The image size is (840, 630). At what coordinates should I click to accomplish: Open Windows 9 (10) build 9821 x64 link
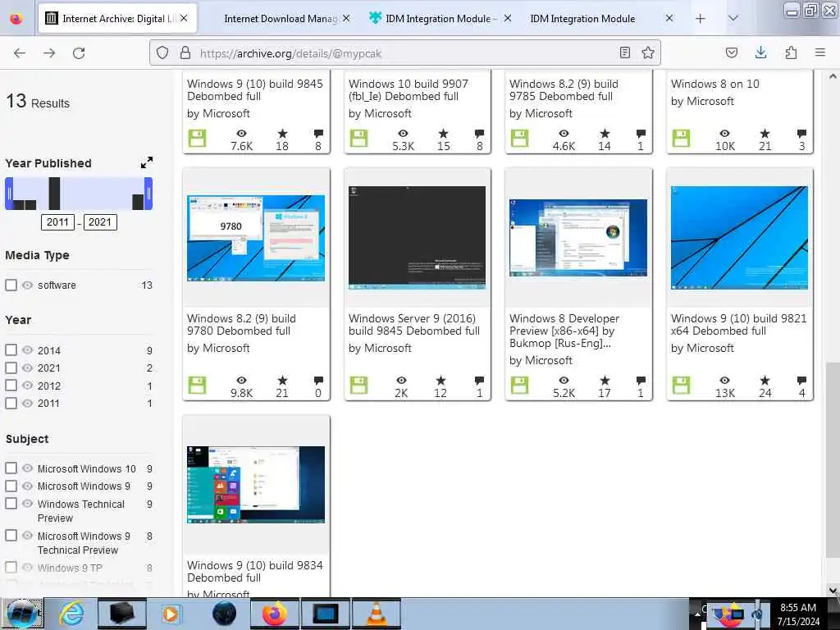point(738,325)
